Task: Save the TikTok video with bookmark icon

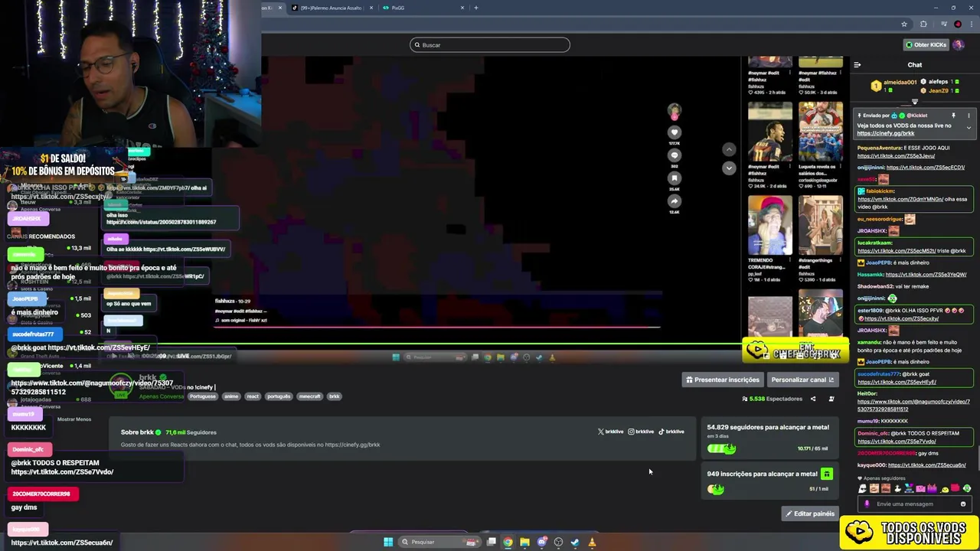Action: [675, 178]
